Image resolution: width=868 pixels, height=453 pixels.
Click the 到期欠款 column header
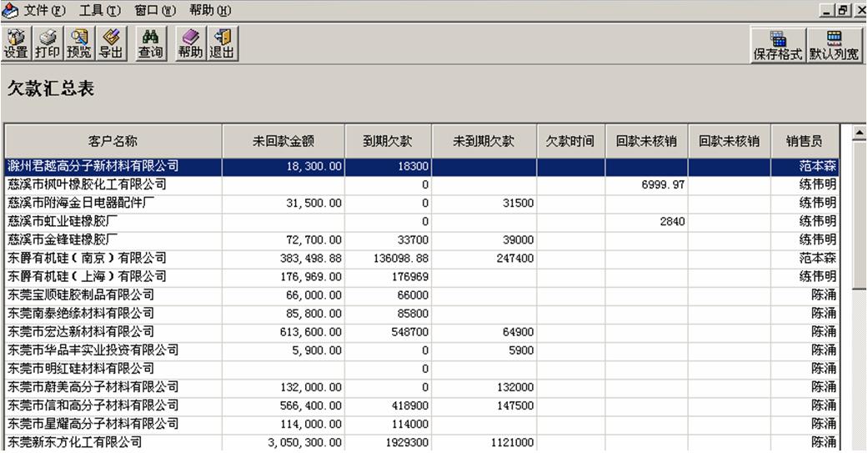pyautogui.click(x=387, y=141)
